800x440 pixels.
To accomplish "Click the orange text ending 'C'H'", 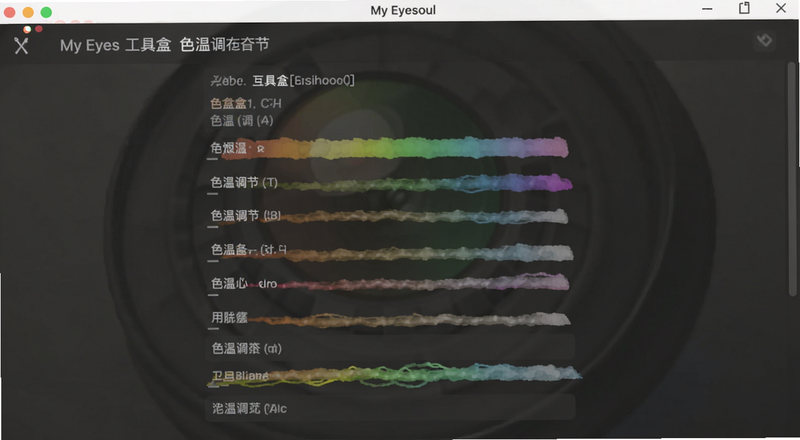I will 245,104.
